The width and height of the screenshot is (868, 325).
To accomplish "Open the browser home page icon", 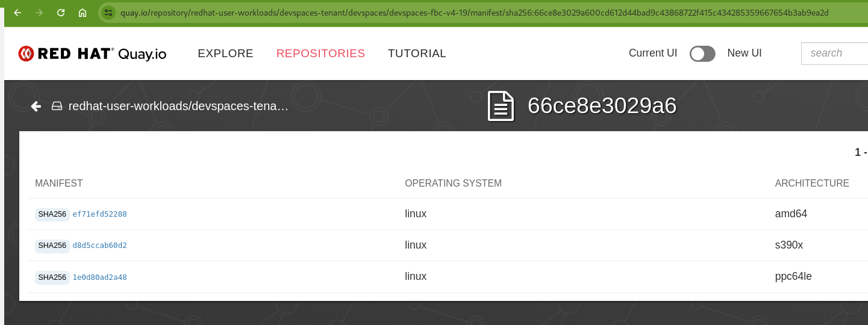I will [83, 12].
